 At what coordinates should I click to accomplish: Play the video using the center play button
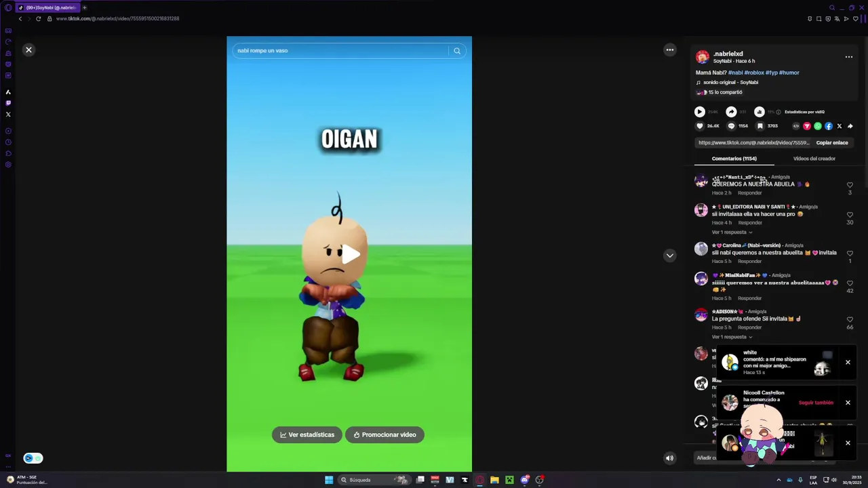(x=350, y=254)
